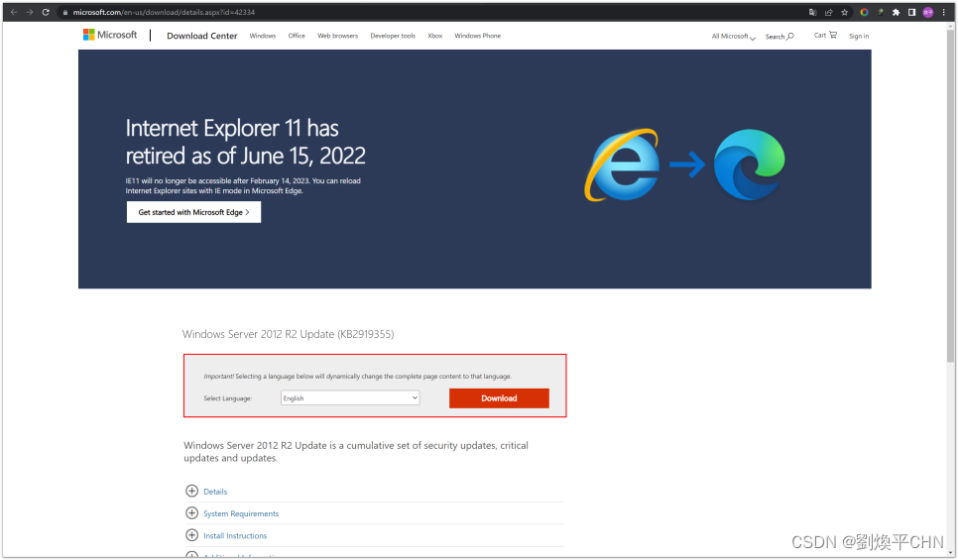Click the lock icon in the address bar
958x560 pixels.
(x=65, y=12)
